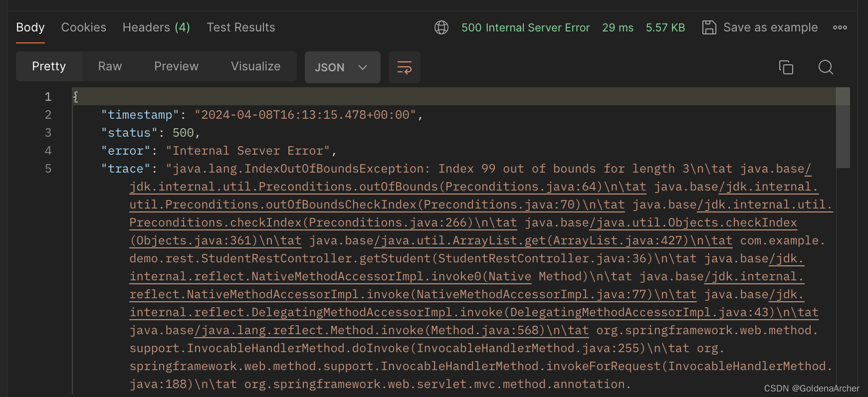Open the Headers (4) tab

pyautogui.click(x=156, y=27)
